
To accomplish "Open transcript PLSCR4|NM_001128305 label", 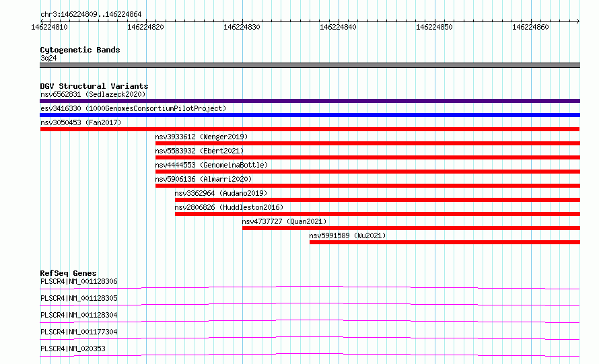I will pyautogui.click(x=79, y=298).
